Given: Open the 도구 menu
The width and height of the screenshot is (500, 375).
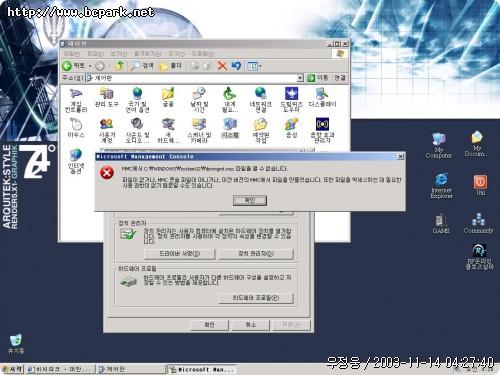Looking at the screenshot, I should pos(176,53).
